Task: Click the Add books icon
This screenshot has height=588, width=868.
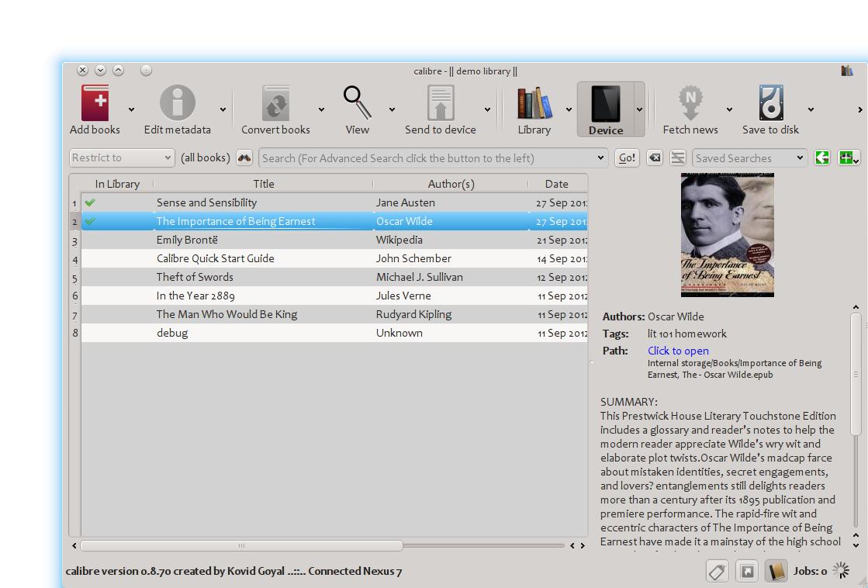Action: pos(95,103)
